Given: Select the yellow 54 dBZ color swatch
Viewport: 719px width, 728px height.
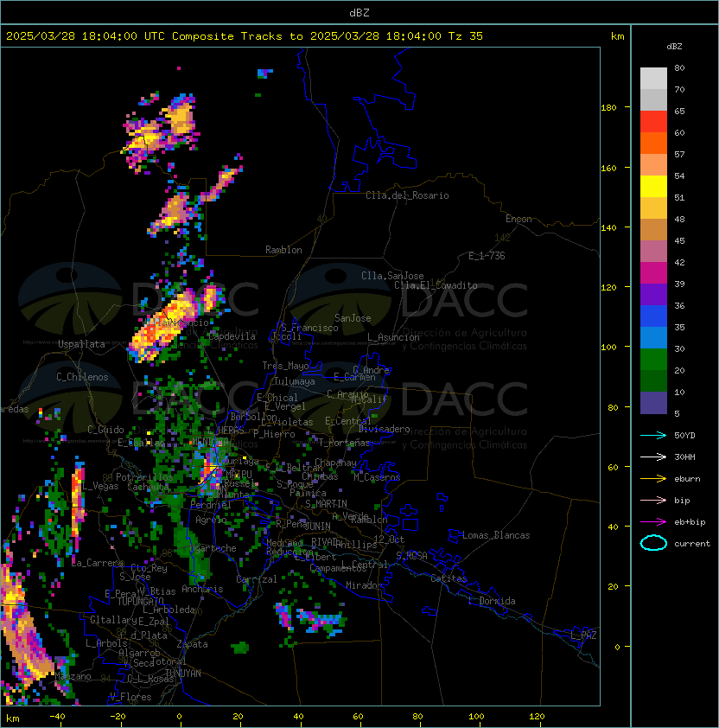Looking at the screenshot, I should [x=653, y=187].
